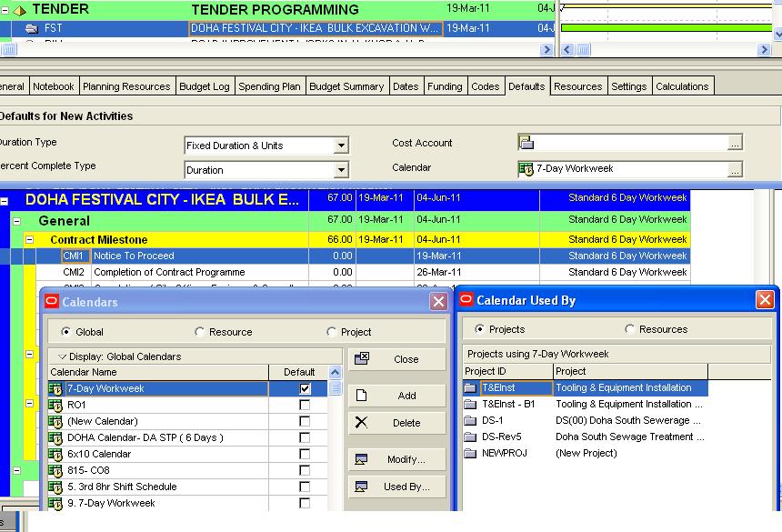Screen dimensions: 782x532
Task: Click the calendar icon beside RO1
Action: (55, 405)
